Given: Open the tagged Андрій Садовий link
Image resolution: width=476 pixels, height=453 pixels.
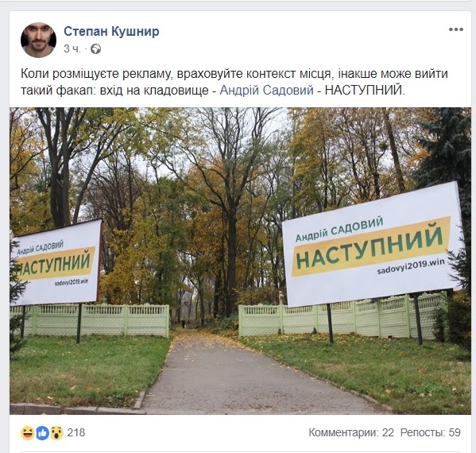Looking at the screenshot, I should [266, 90].
